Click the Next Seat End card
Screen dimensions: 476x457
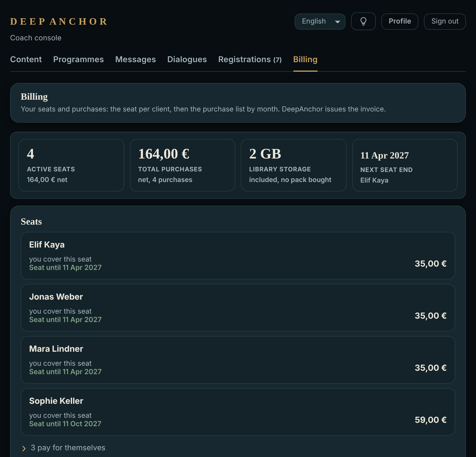click(405, 165)
